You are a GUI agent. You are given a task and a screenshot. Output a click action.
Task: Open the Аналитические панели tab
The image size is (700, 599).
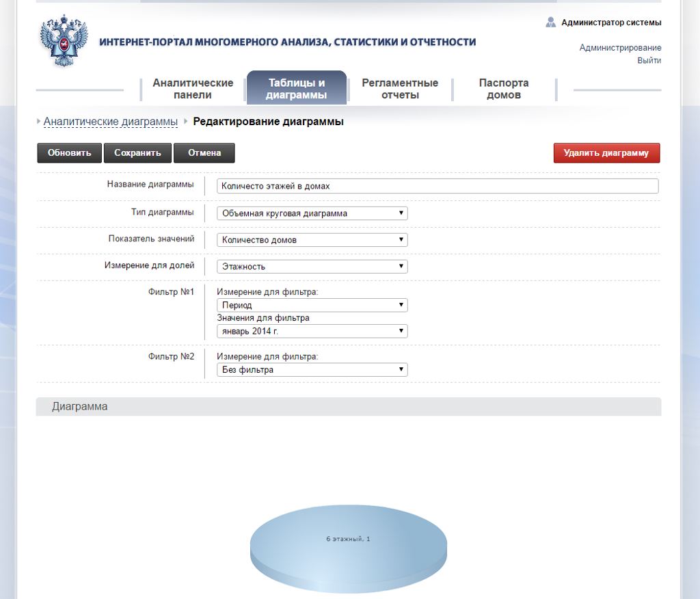pos(193,89)
